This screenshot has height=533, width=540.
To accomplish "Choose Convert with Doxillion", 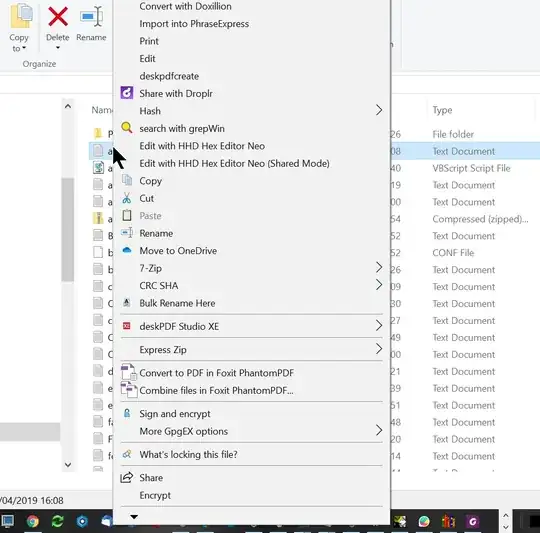I will (185, 6).
